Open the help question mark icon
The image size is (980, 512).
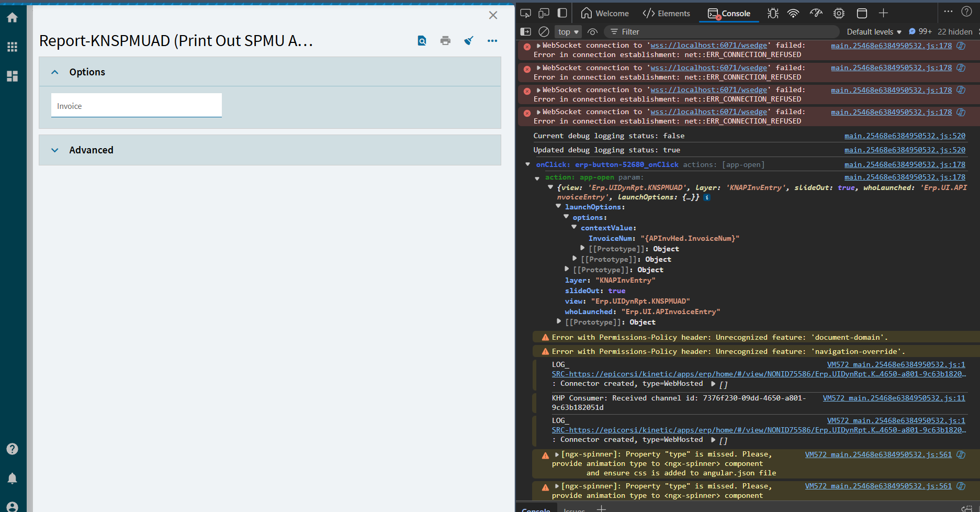click(x=13, y=449)
